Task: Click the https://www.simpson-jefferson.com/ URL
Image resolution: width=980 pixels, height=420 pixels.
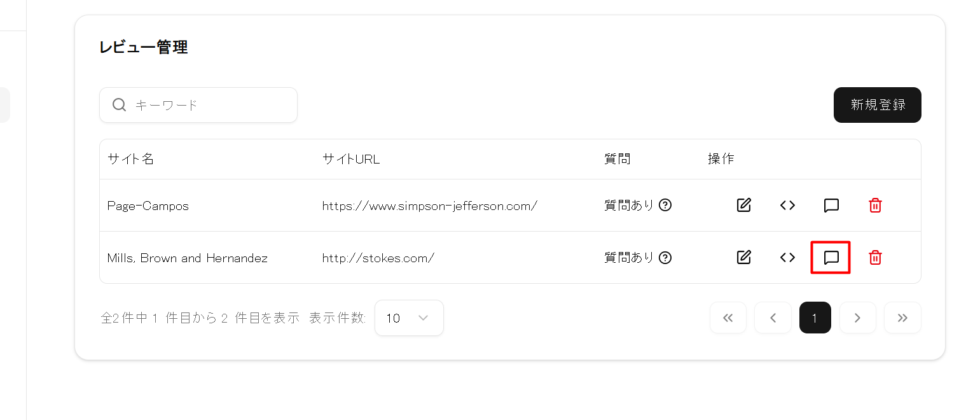Action: [x=430, y=206]
